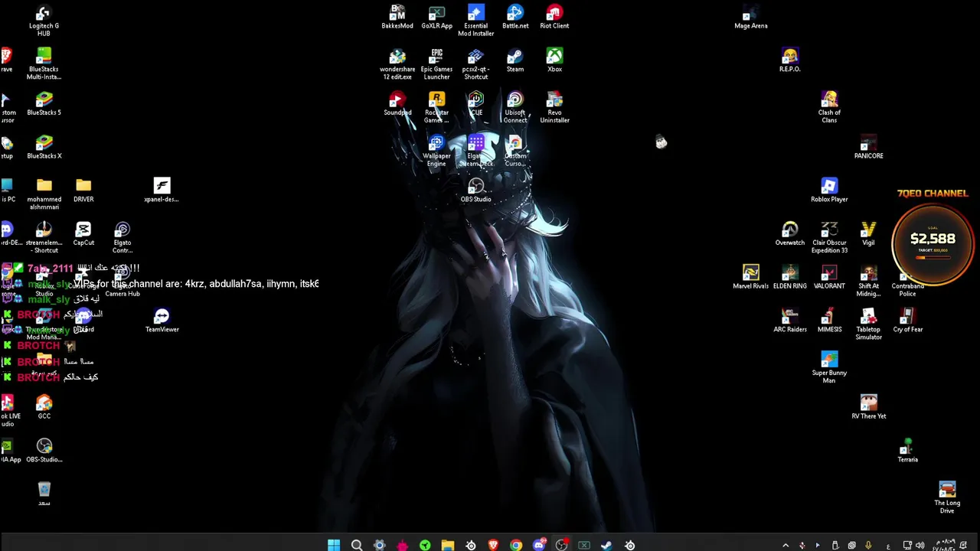Open the Windows Start menu
Screen dimensions: 980x551
click(x=334, y=545)
